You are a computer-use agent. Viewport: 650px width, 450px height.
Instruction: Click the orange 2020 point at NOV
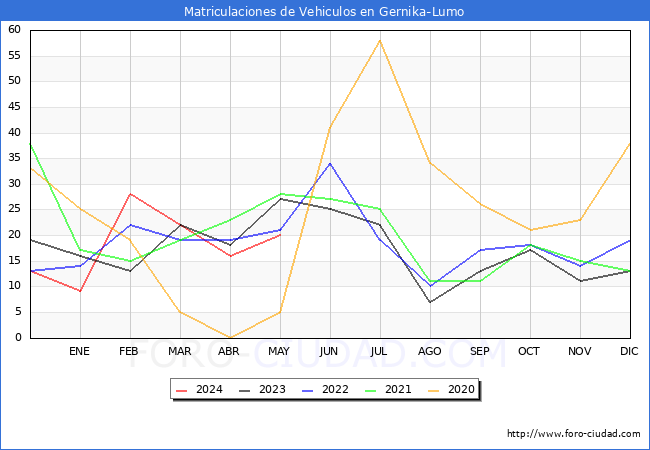click(x=580, y=220)
